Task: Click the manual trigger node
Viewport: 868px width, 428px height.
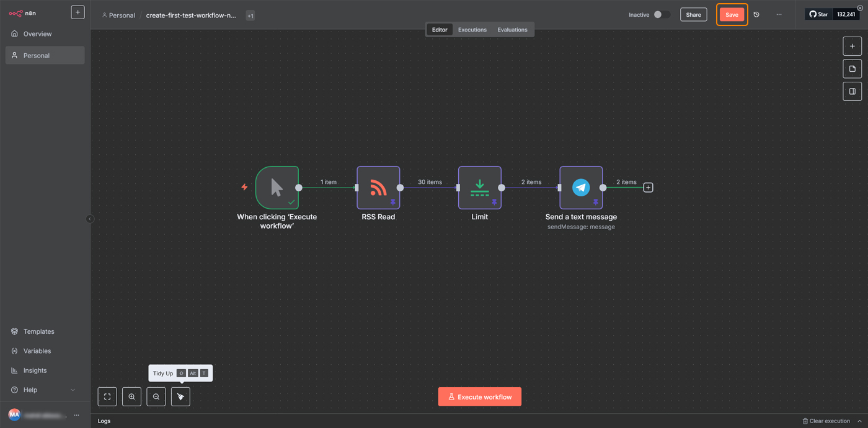Action: pos(277,187)
